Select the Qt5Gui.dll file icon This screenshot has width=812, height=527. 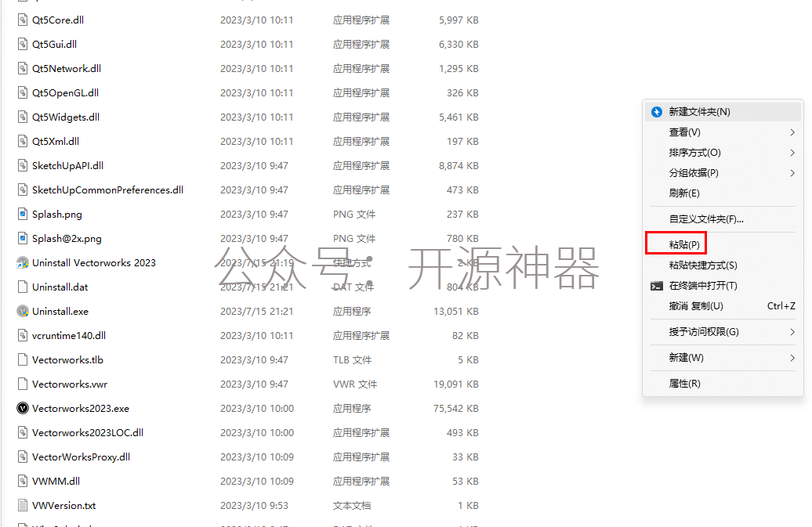point(22,45)
